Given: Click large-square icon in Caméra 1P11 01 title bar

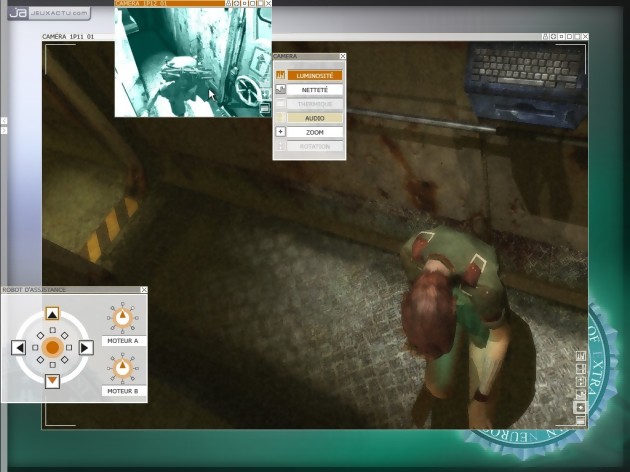Looking at the screenshot, I should pos(569,37).
